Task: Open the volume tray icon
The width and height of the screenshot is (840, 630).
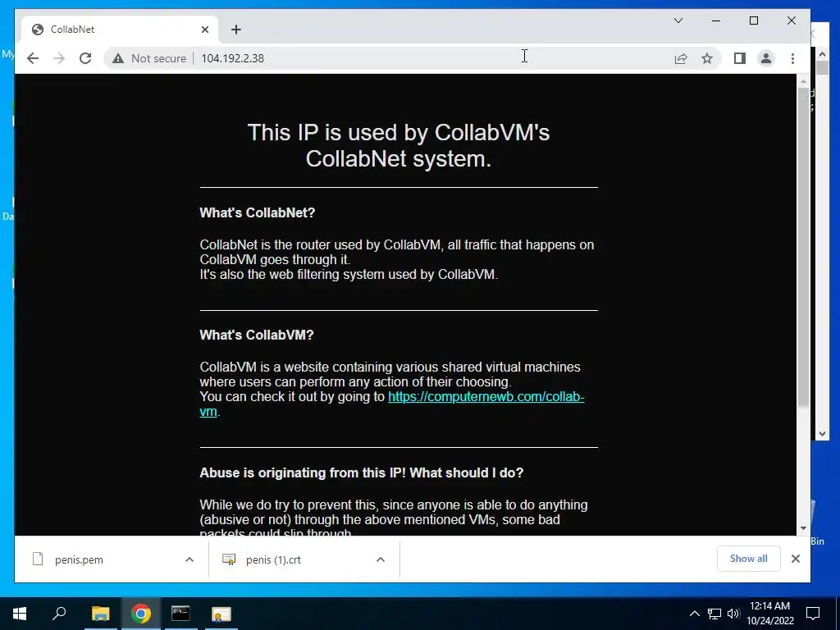Action: click(x=733, y=614)
